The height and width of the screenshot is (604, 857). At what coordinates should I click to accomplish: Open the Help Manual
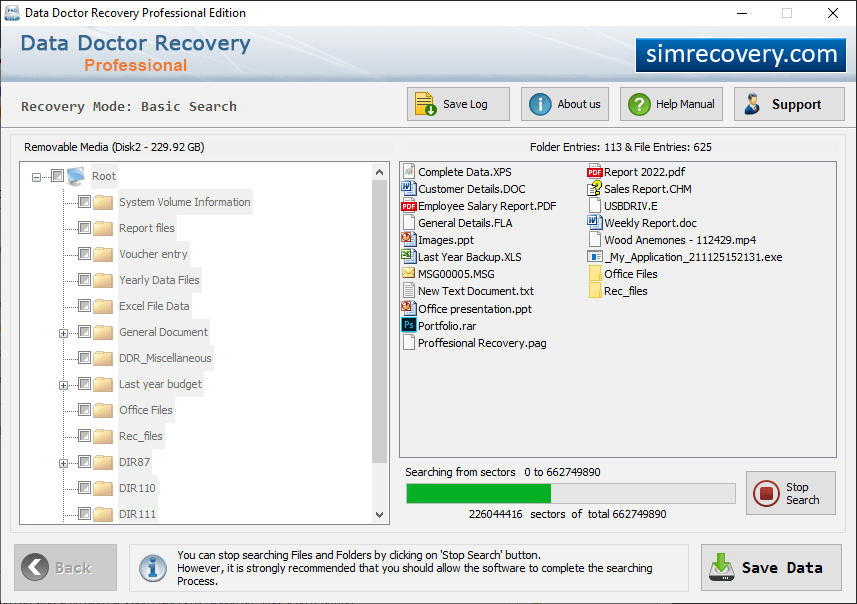point(671,104)
